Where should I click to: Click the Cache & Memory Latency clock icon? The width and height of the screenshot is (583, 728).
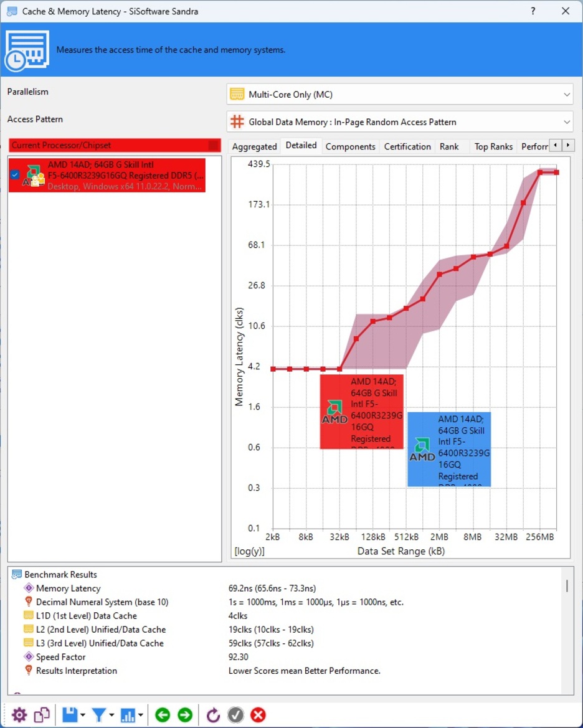(x=27, y=50)
